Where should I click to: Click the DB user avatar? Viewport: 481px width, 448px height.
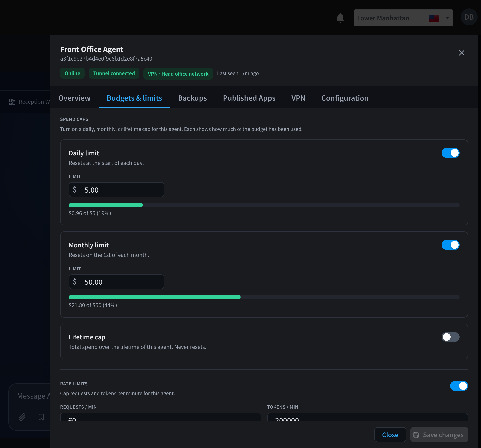(469, 17)
